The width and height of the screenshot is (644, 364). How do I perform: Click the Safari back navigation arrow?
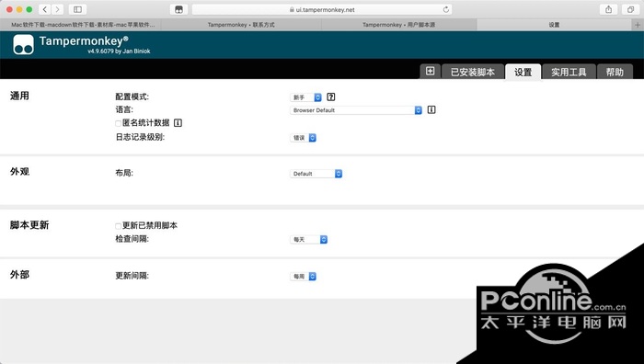(45, 9)
